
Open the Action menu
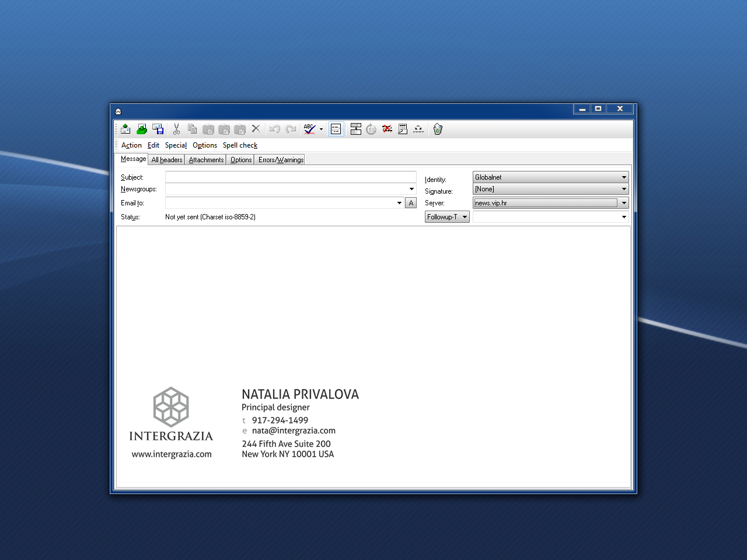[131, 145]
